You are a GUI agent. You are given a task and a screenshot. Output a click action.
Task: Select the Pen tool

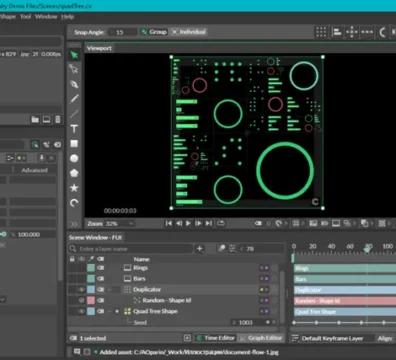(74, 84)
